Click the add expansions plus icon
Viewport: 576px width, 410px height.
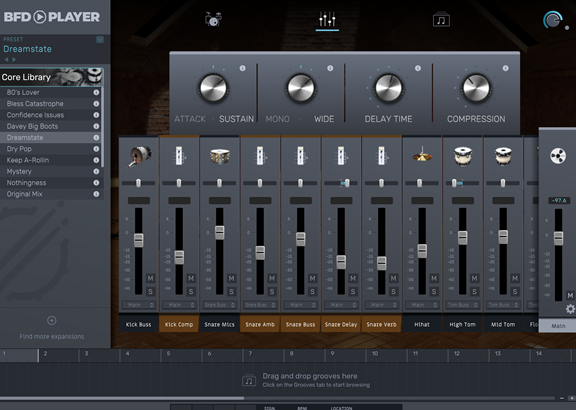point(51,320)
